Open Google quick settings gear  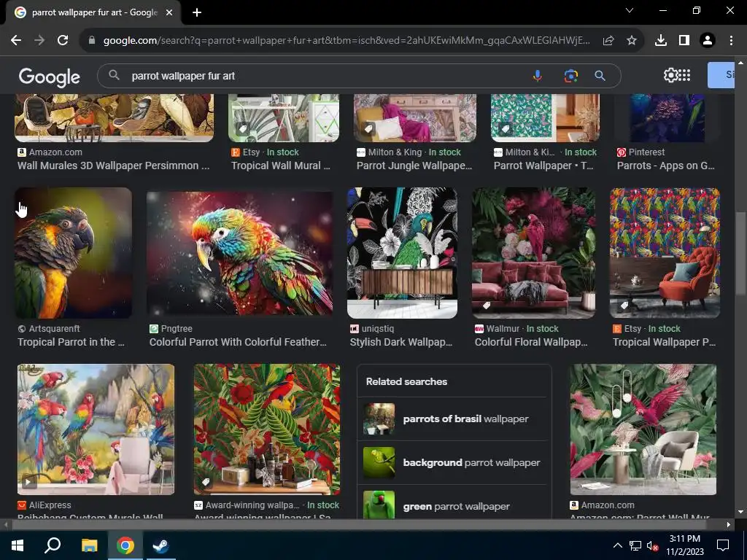point(670,75)
